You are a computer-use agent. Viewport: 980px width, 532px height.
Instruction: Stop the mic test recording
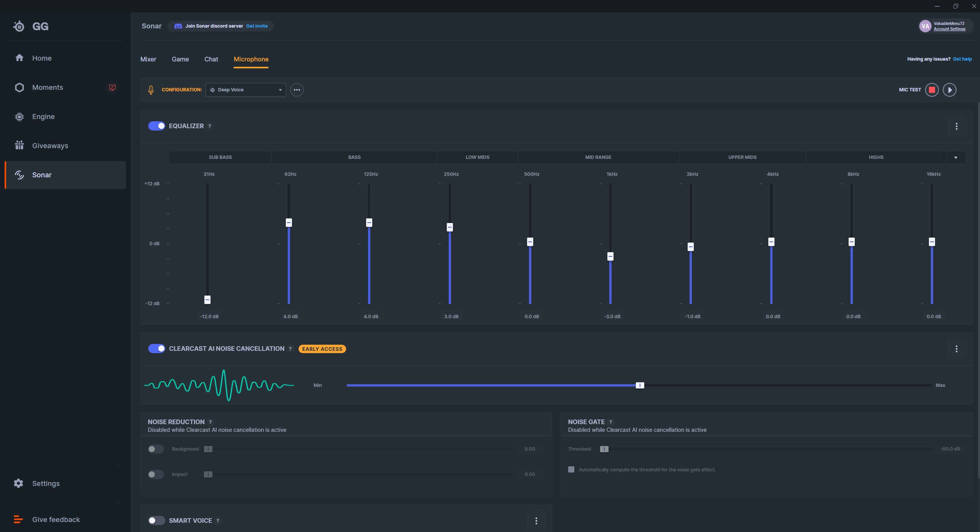tap(932, 90)
